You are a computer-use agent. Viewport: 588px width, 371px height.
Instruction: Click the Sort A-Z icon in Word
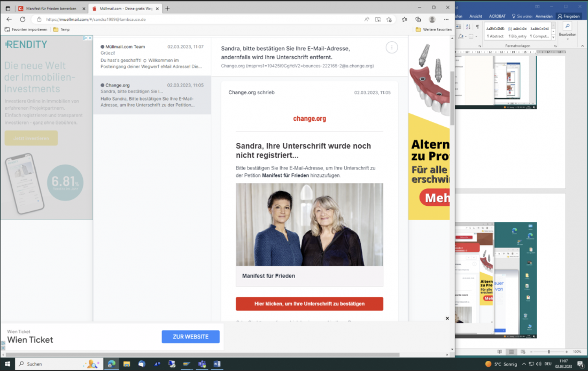click(469, 27)
